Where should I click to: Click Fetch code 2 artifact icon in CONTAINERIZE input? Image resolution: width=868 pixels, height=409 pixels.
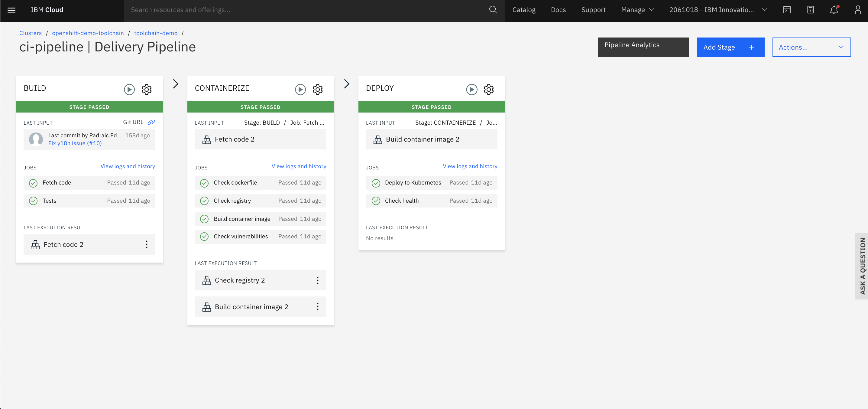[x=206, y=139]
